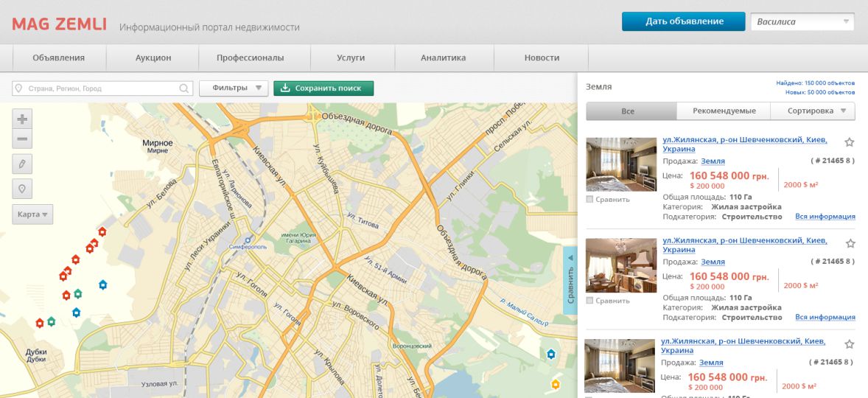
Task: Click the first listing's 160 548 000 грн. price
Action: (729, 175)
